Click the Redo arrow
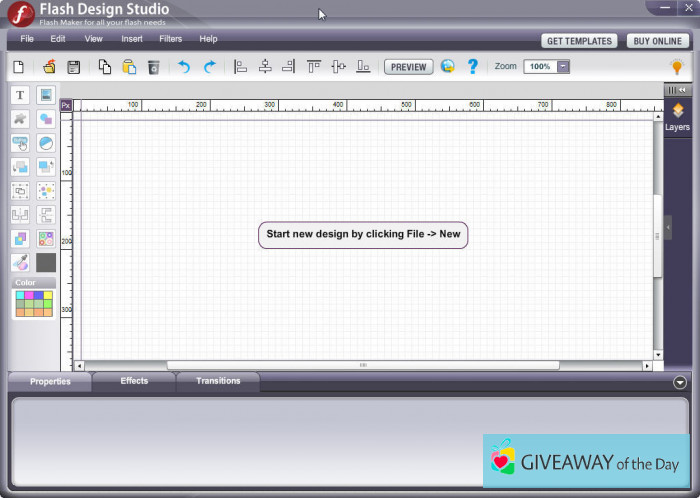The height and width of the screenshot is (498, 700). 209,67
